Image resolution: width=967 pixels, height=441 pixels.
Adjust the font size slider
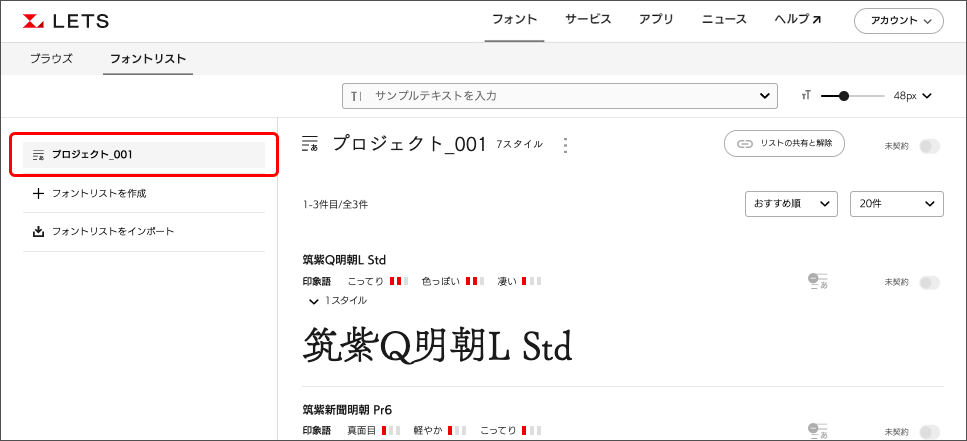point(844,96)
